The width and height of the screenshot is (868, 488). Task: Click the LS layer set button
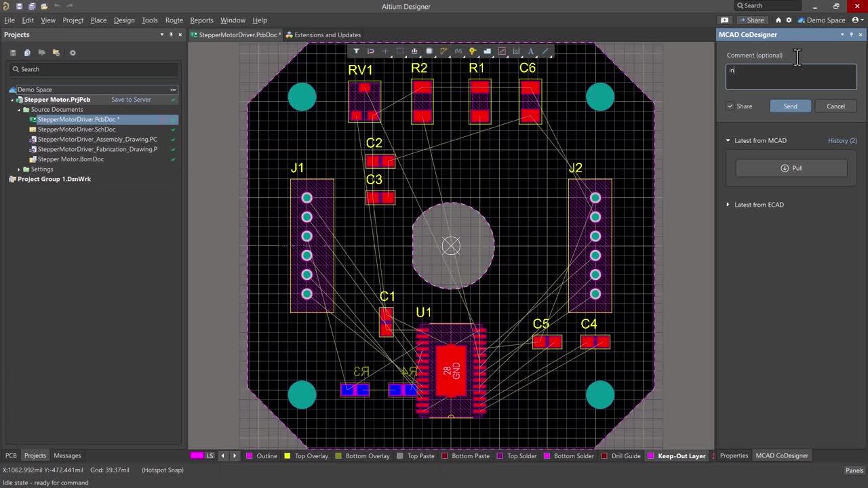pyautogui.click(x=210, y=456)
